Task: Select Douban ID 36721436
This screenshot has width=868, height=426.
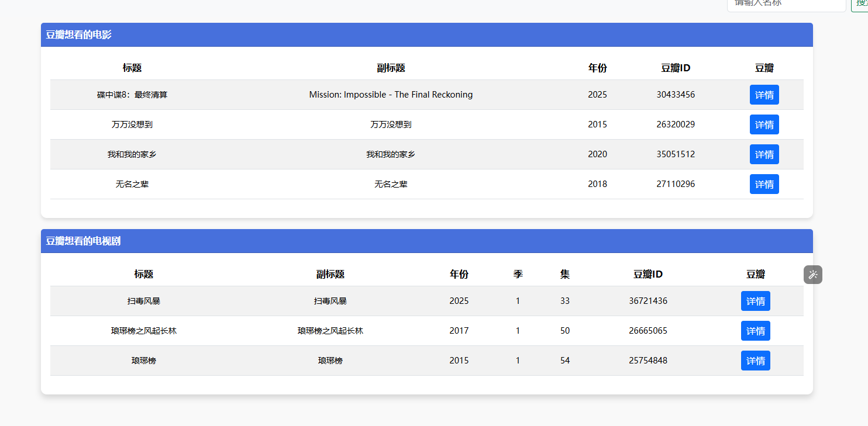Action: click(x=648, y=301)
